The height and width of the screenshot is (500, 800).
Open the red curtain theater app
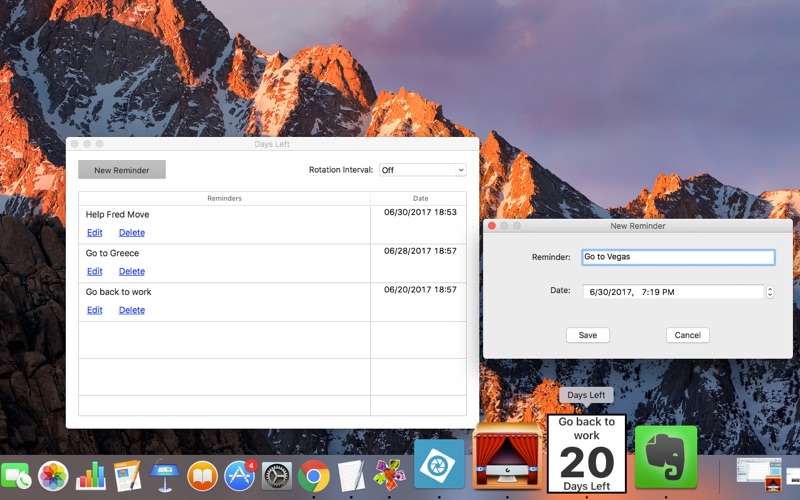507,456
